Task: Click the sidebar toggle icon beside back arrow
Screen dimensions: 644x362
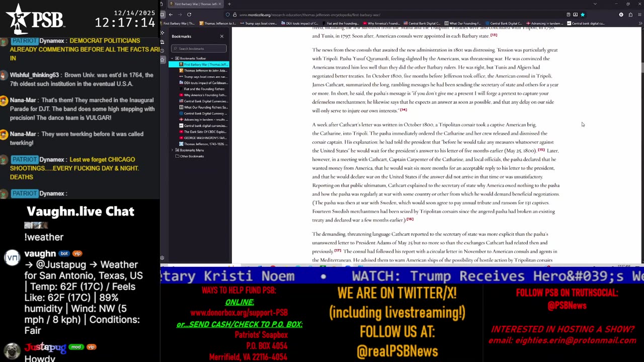Action: (x=162, y=15)
